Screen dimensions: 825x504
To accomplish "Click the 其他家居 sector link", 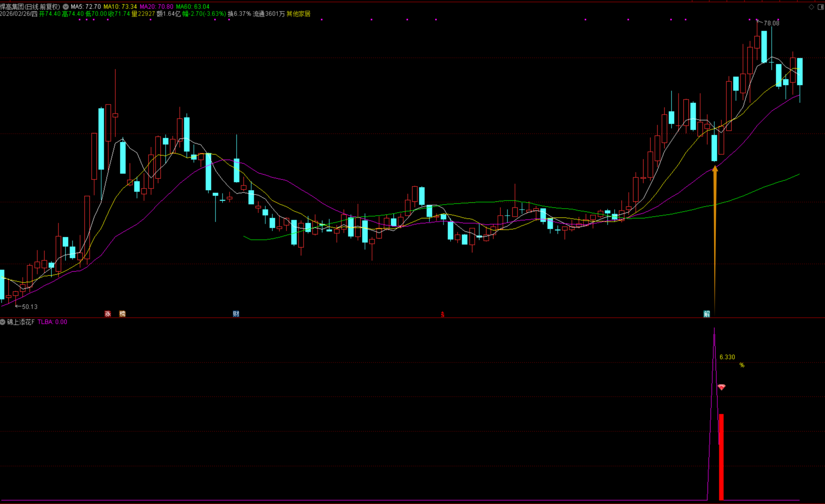I will pos(298,14).
